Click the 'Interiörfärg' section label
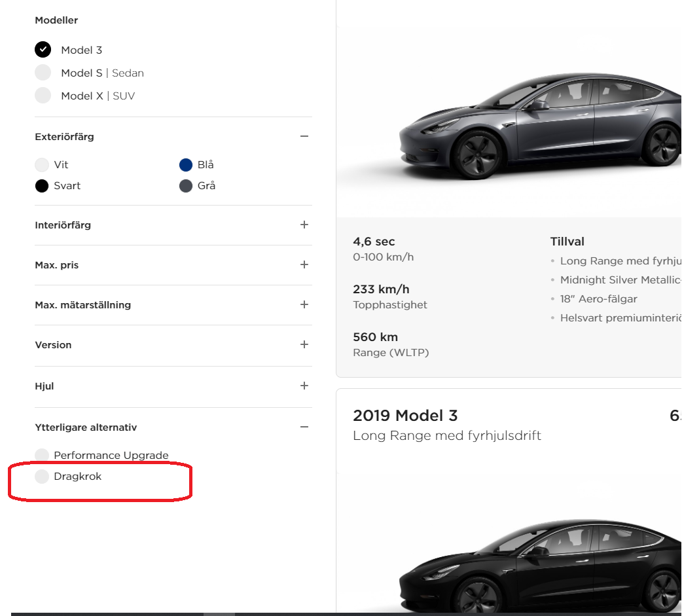 (63, 225)
